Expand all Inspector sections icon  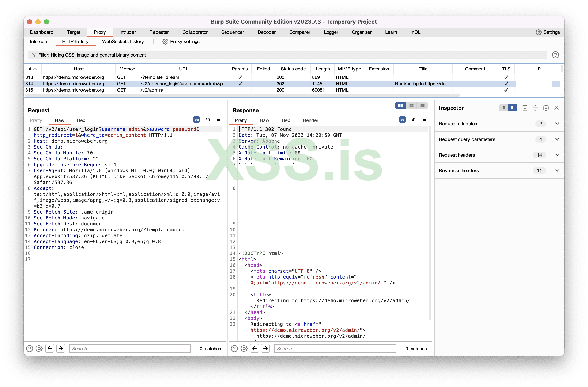click(x=525, y=108)
